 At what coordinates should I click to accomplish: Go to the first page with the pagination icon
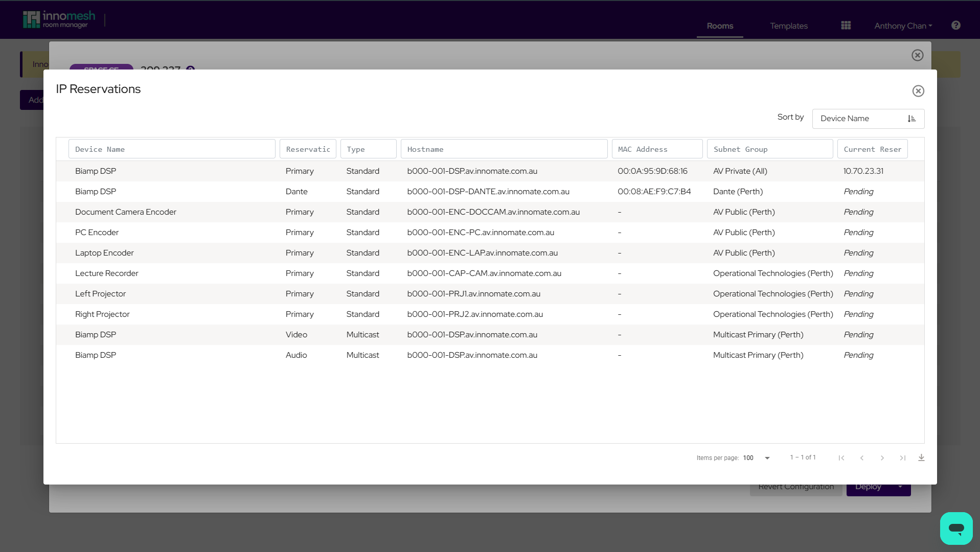click(841, 458)
